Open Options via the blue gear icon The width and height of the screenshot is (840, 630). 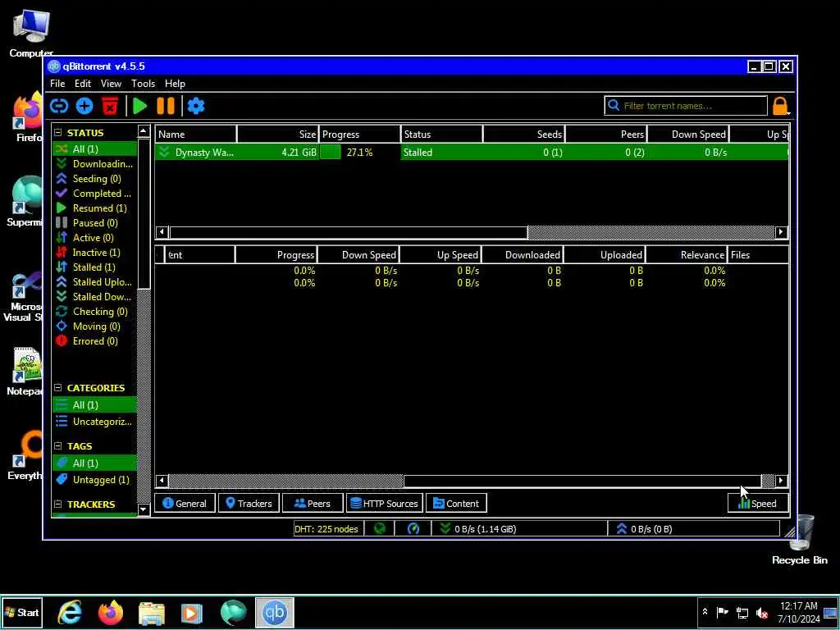tap(196, 106)
